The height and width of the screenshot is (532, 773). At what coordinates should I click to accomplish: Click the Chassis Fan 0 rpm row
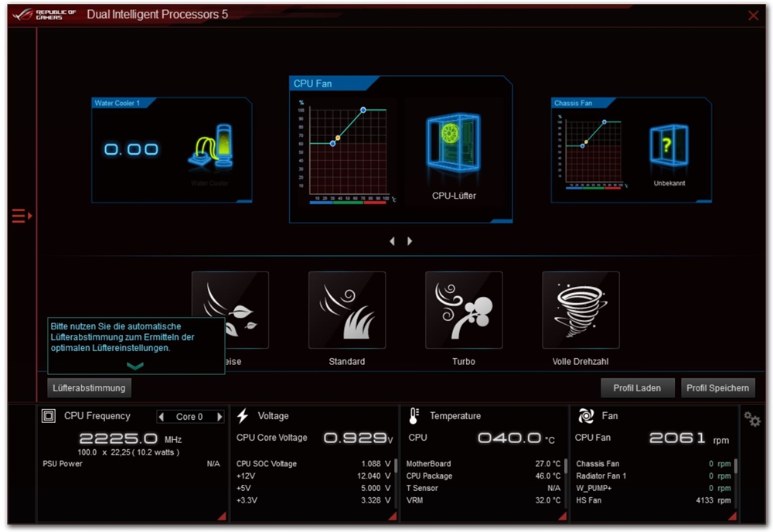coord(654,464)
